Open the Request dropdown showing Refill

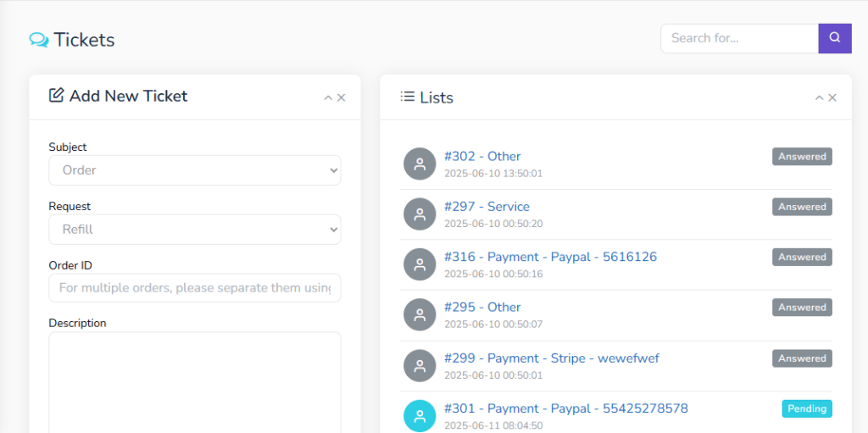coord(194,230)
